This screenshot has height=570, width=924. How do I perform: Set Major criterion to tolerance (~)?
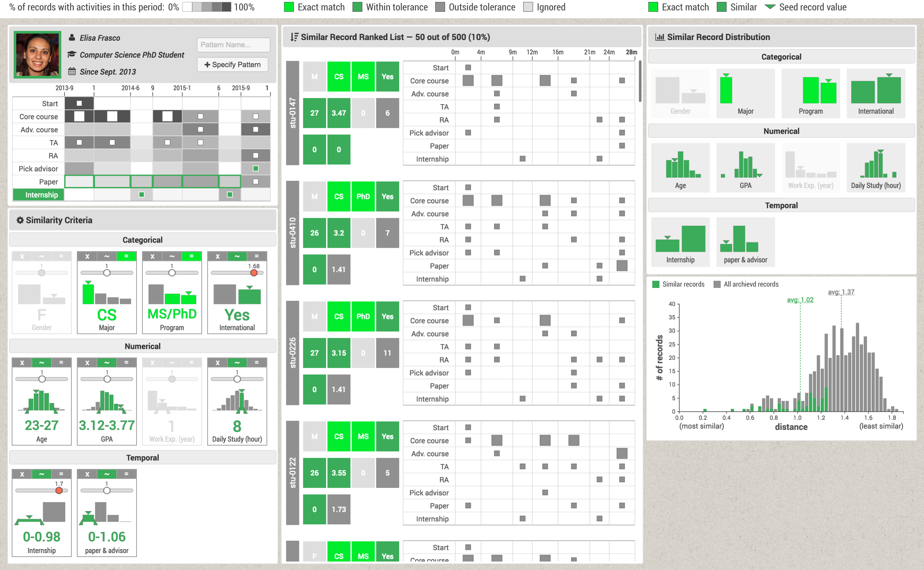(107, 256)
